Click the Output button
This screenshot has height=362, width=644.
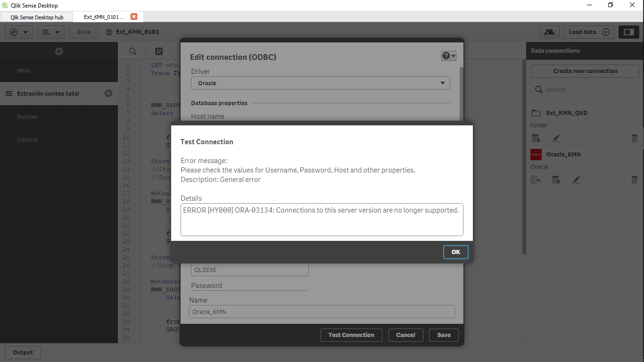point(23,352)
